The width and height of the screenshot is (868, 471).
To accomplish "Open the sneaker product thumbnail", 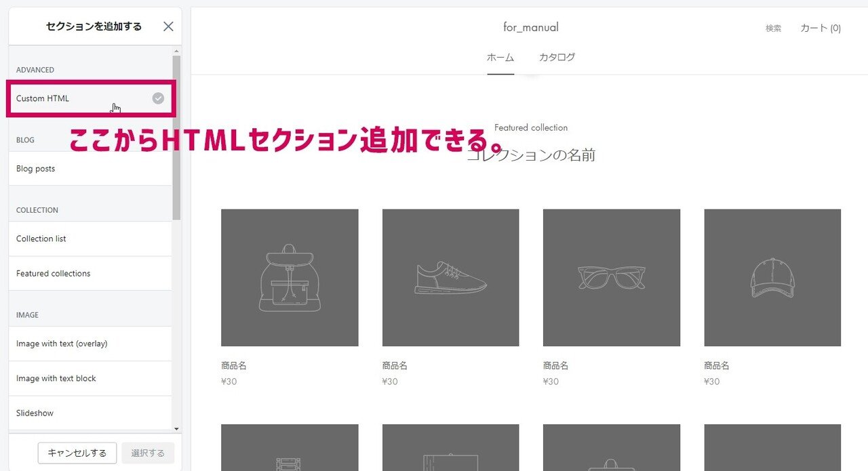I will pos(451,278).
